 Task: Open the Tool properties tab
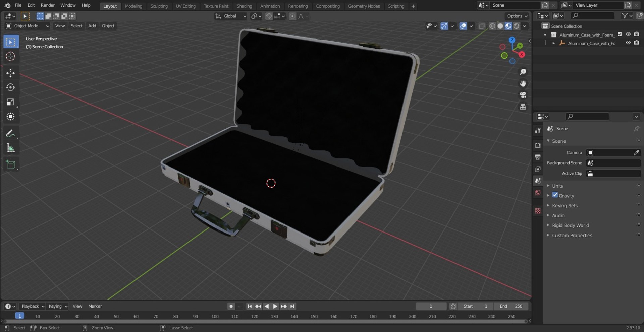[x=538, y=130]
